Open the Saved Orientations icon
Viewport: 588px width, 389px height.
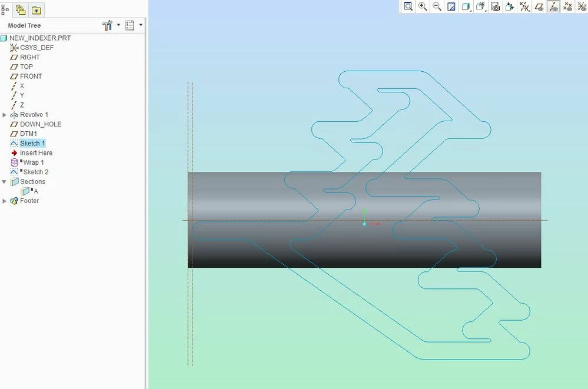480,6
